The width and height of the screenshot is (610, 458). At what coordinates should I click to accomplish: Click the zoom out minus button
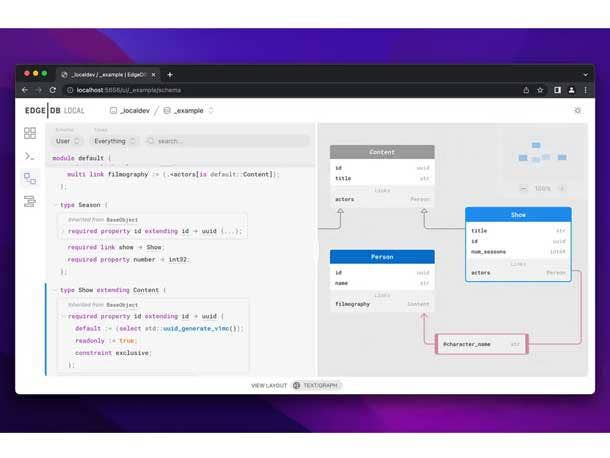(x=525, y=188)
